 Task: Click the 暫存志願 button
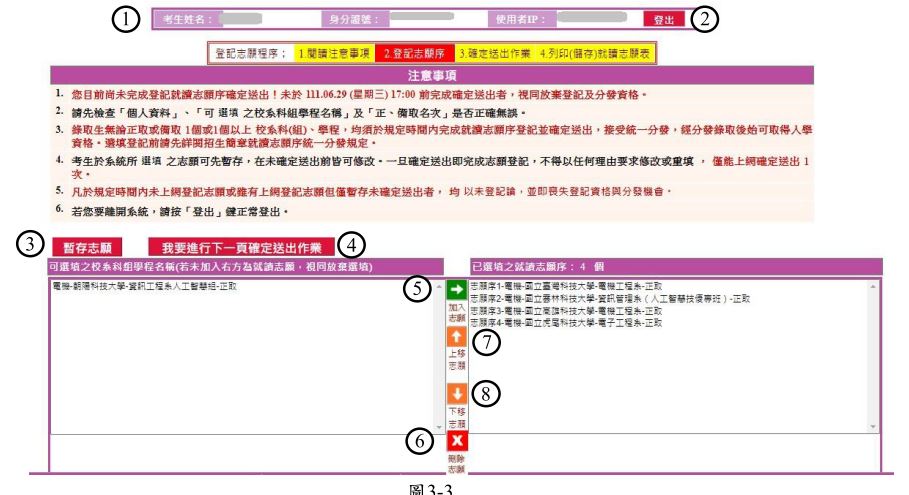point(87,248)
